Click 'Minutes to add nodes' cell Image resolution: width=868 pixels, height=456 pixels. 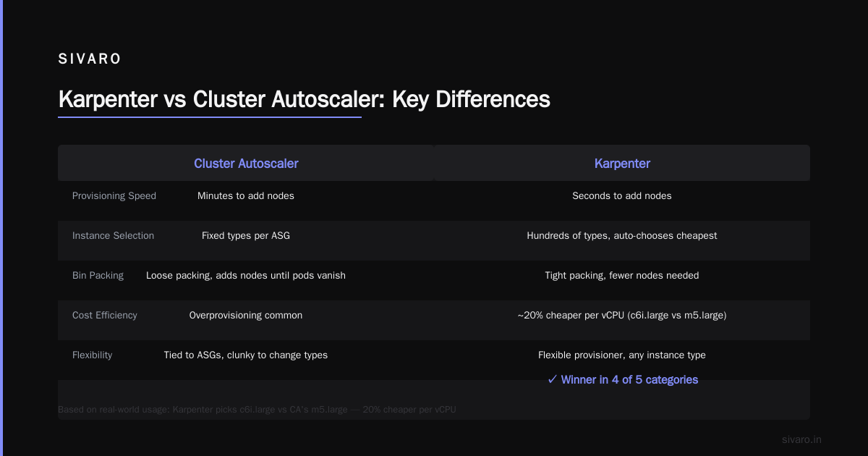pyautogui.click(x=246, y=196)
